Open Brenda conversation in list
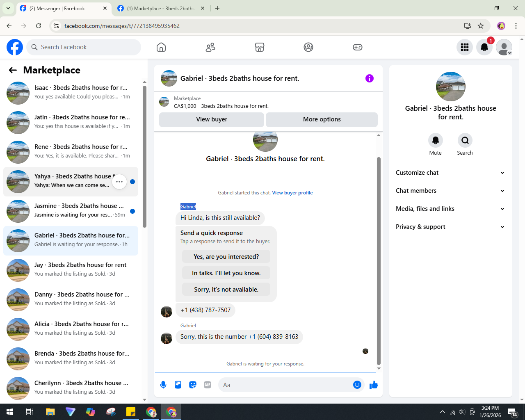The height and width of the screenshot is (420, 525). pos(71,359)
